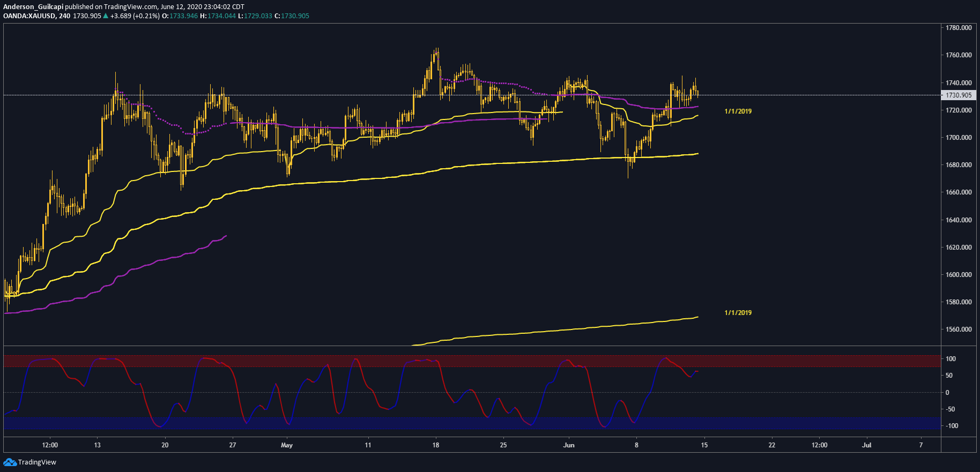Click the Jun label on time axis
Image resolution: width=980 pixels, height=472 pixels.
point(569,445)
